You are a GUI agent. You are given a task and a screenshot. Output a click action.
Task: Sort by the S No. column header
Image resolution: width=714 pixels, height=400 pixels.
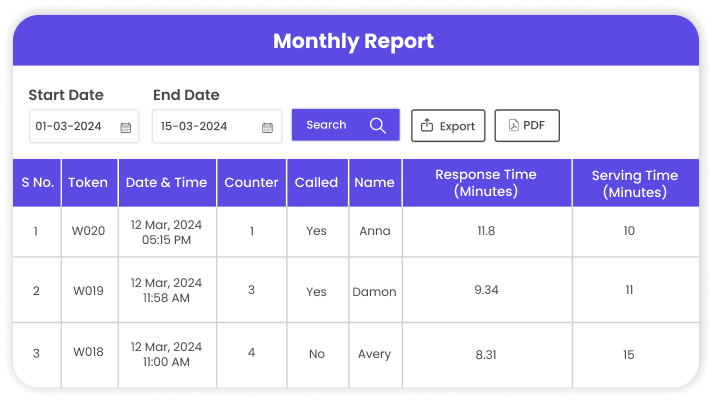[x=37, y=183]
